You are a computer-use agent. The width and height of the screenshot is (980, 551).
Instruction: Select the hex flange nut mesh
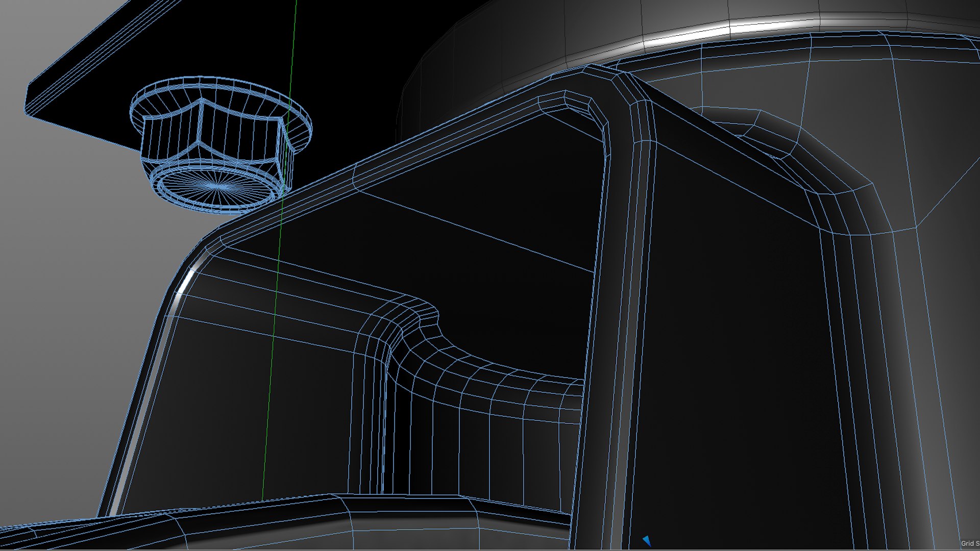[220, 144]
